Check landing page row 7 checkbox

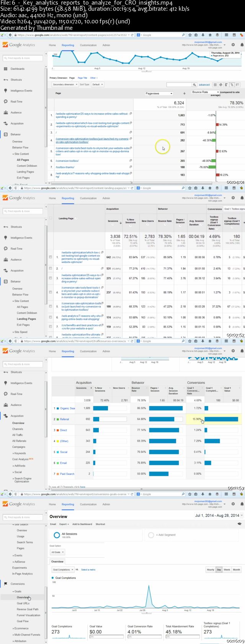click(x=51, y=327)
